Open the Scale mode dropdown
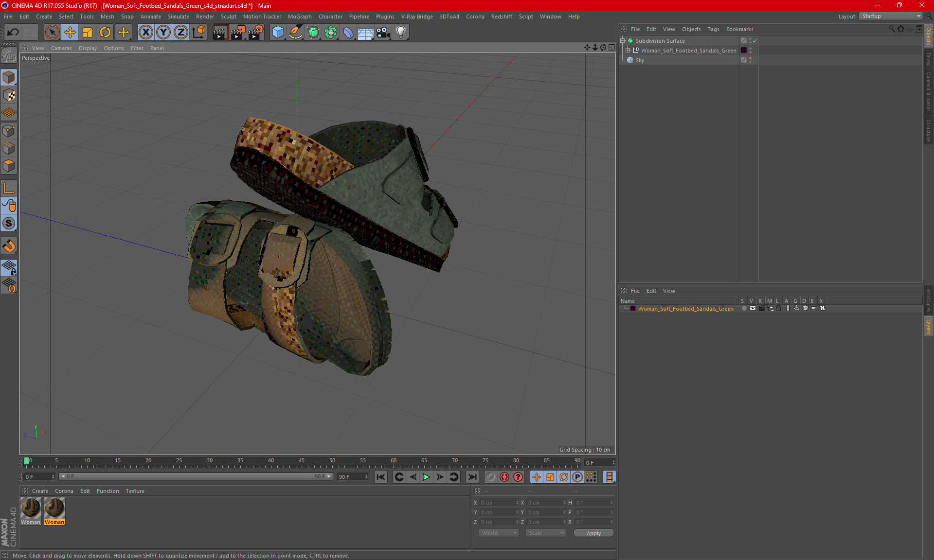 [x=546, y=533]
